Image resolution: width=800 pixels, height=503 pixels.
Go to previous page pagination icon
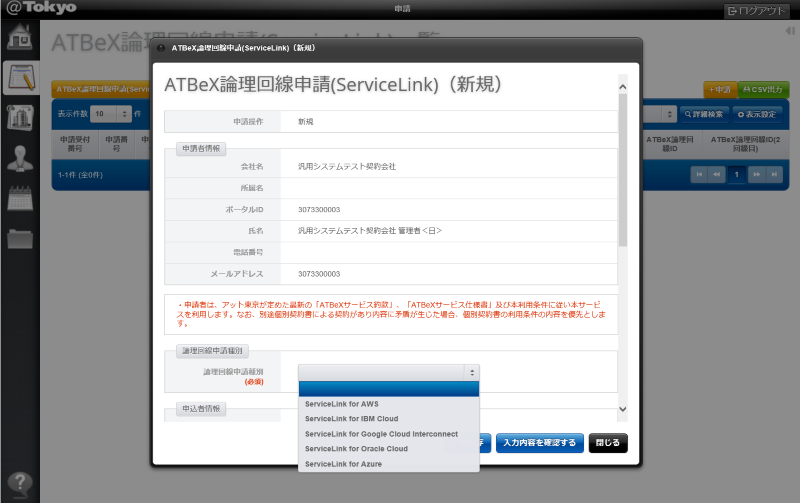click(x=716, y=174)
